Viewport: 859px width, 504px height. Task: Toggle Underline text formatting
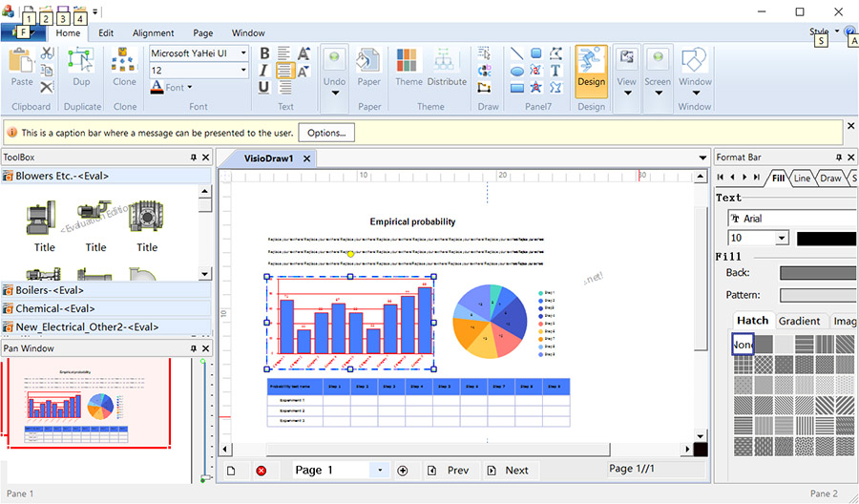pyautogui.click(x=264, y=87)
